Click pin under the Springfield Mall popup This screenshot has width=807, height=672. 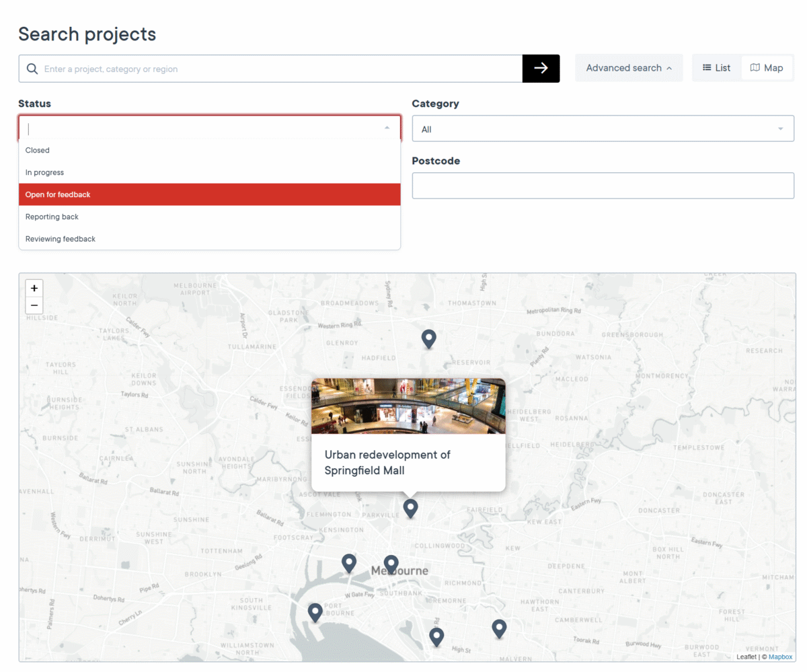pyautogui.click(x=410, y=509)
